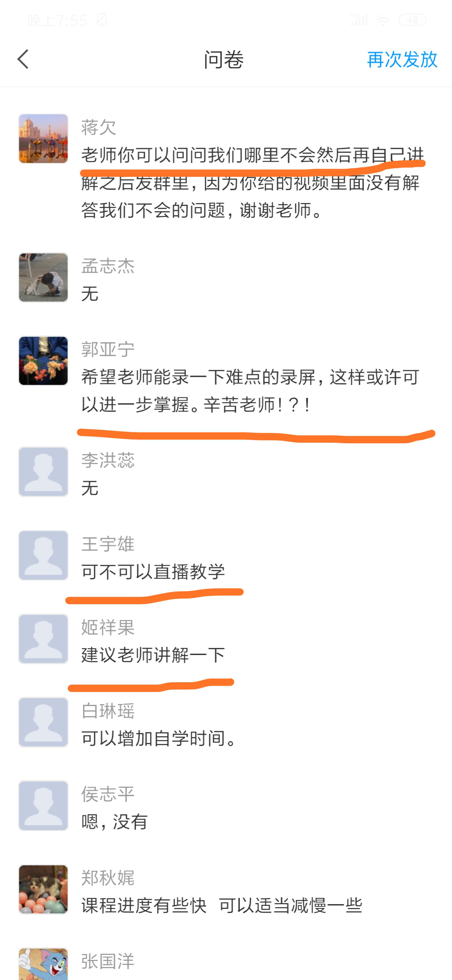Image resolution: width=452 pixels, height=980 pixels.
Task: Select the 问卷 page title
Action: pos(224,59)
